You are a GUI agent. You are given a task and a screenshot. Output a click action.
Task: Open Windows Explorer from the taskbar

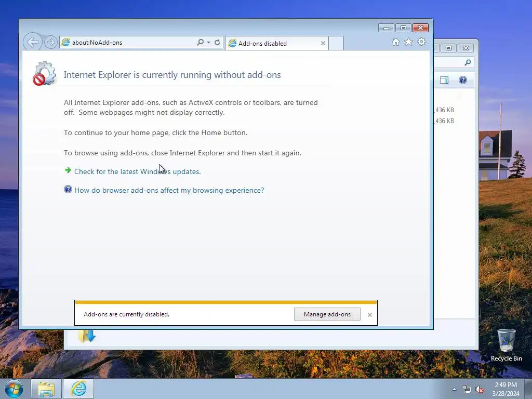[x=46, y=389]
